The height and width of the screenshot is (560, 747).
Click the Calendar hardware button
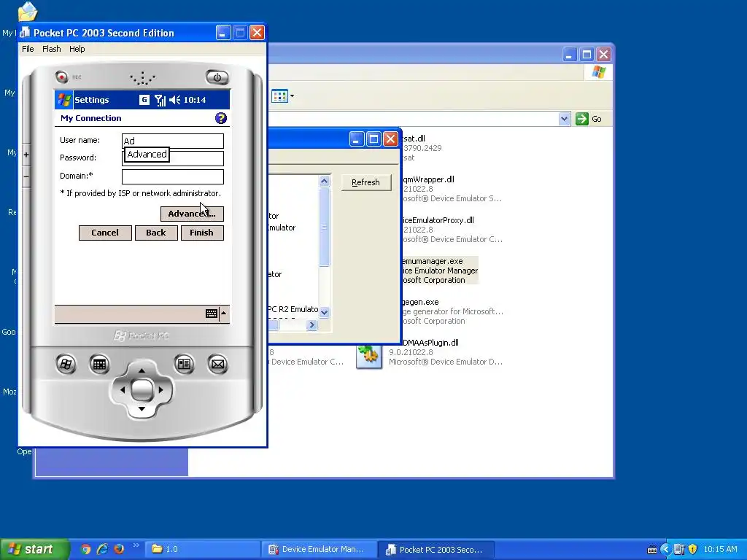(99, 365)
